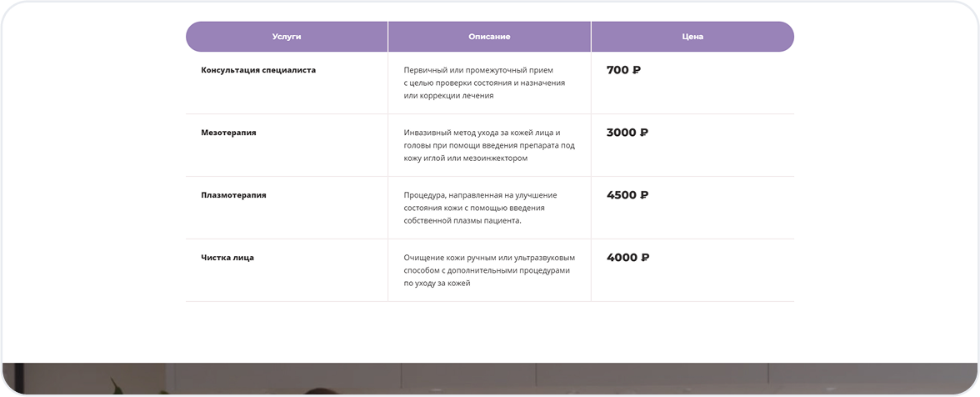This screenshot has width=980, height=397.
Task: Click the dark photo banner below the table
Action: click(490, 379)
